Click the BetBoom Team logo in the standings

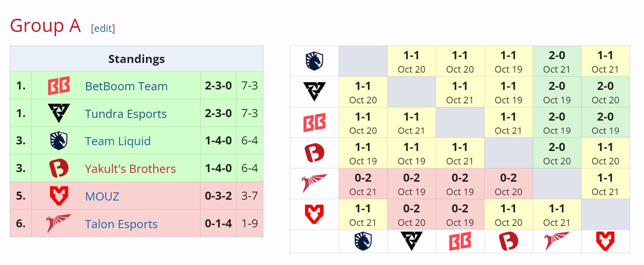[x=58, y=86]
